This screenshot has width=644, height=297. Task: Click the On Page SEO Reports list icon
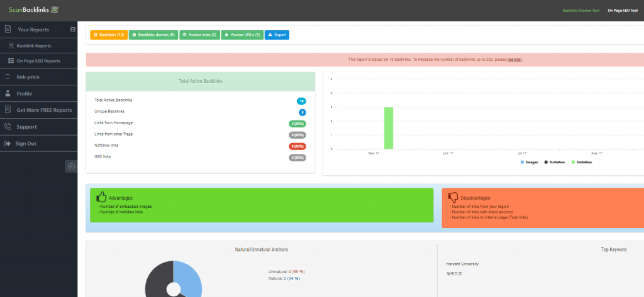11,61
